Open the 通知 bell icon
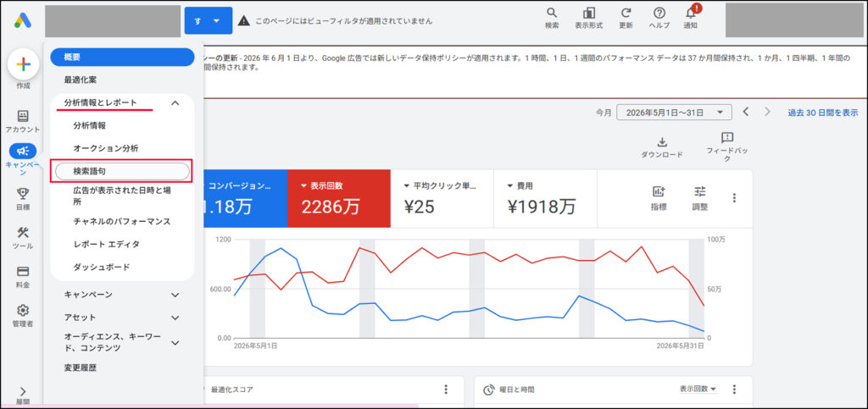This screenshot has width=868, height=409. pyautogui.click(x=690, y=13)
